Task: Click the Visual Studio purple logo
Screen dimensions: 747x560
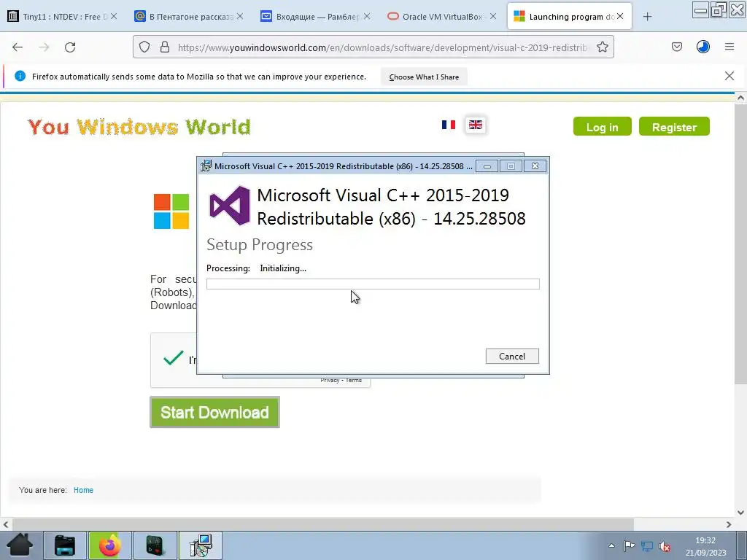Action: (x=230, y=206)
